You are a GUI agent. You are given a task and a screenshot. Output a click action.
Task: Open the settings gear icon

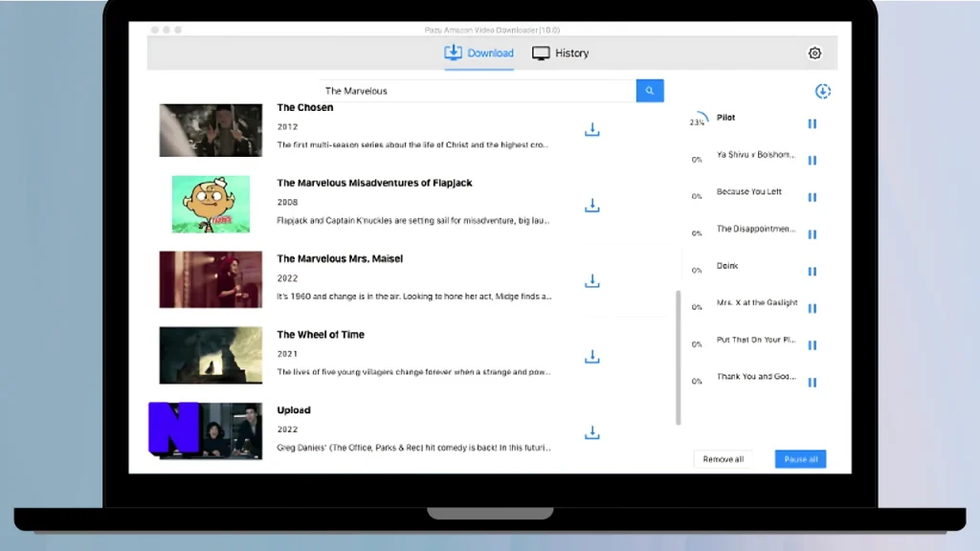[x=814, y=54]
